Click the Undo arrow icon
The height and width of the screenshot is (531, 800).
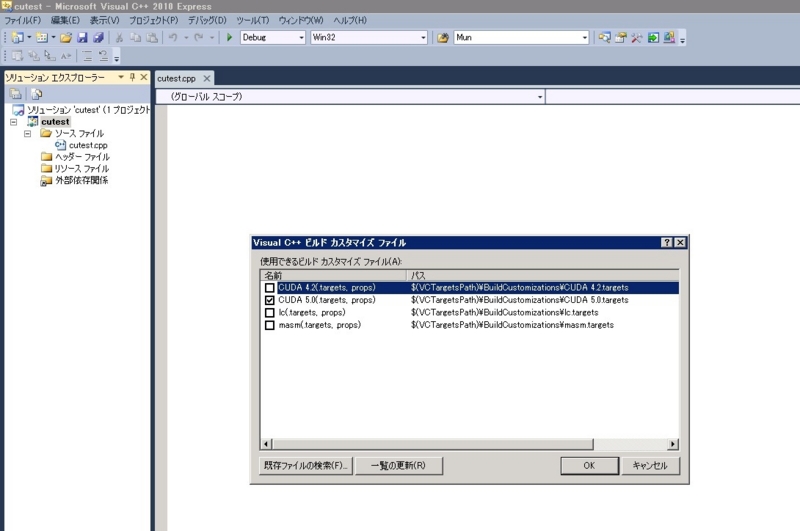point(173,37)
